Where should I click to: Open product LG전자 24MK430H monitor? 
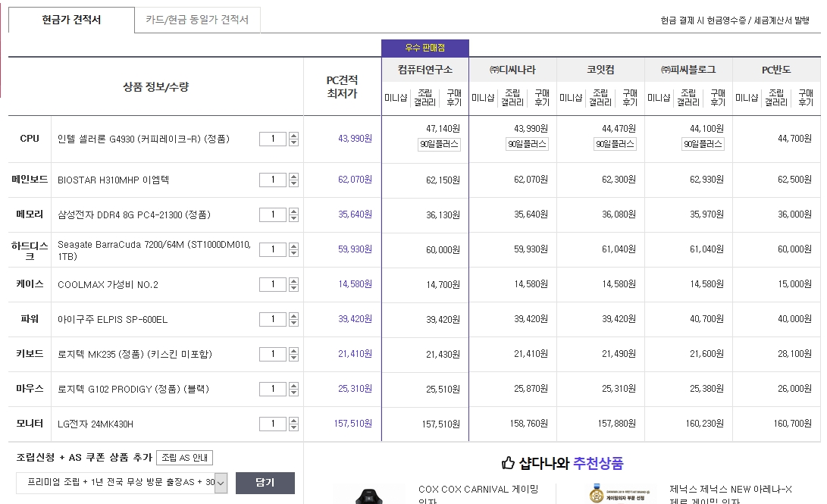click(x=96, y=424)
